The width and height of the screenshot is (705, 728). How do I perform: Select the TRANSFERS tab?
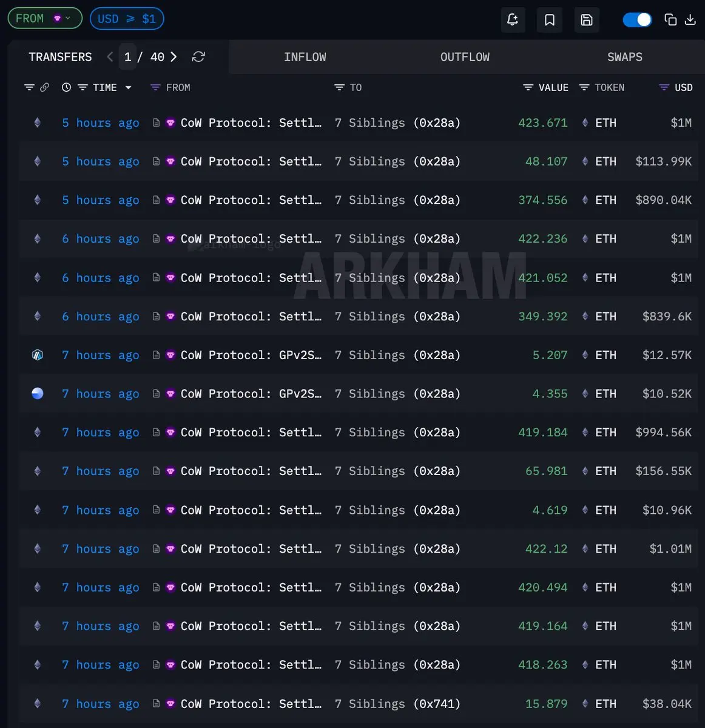coord(60,56)
